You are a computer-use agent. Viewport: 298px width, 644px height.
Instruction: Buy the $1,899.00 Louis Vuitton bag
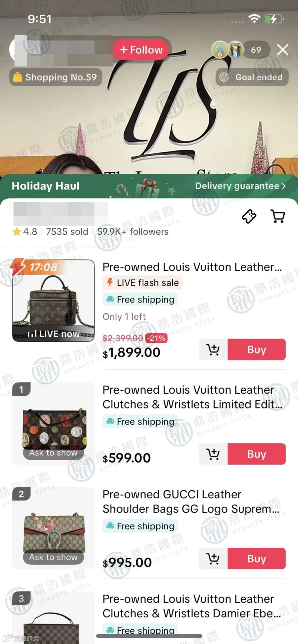[257, 349]
